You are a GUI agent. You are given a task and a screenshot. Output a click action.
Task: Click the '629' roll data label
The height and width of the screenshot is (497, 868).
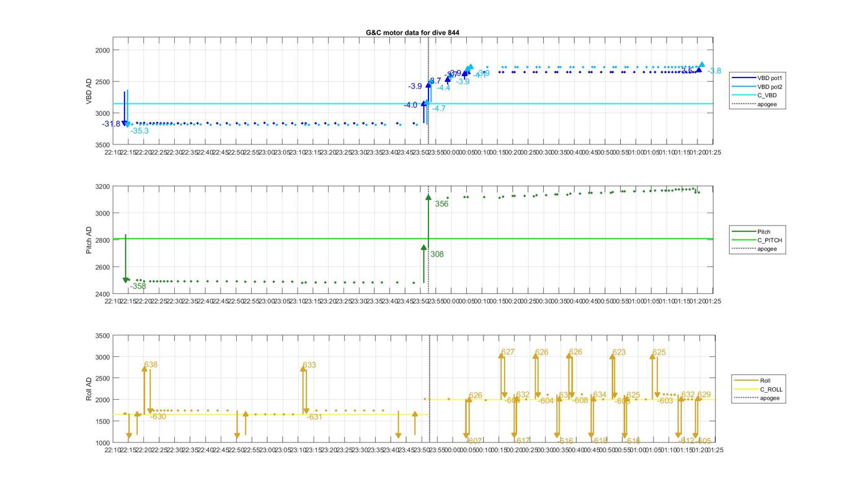pyautogui.click(x=704, y=395)
